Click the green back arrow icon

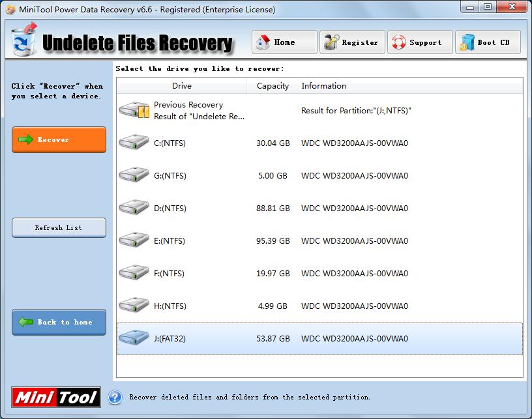25,322
